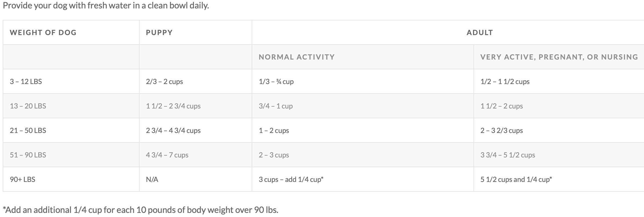Select the 1 1/2 – 2 3/4 cups cell

[173, 106]
